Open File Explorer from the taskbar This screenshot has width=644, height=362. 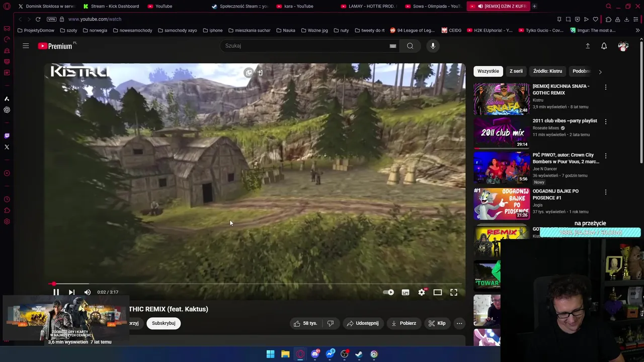[285, 354]
